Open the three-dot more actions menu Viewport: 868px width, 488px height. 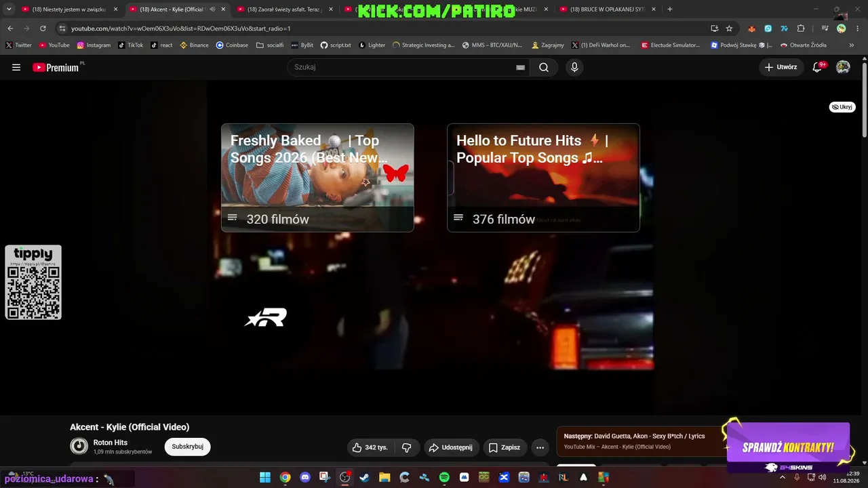pos(540,447)
